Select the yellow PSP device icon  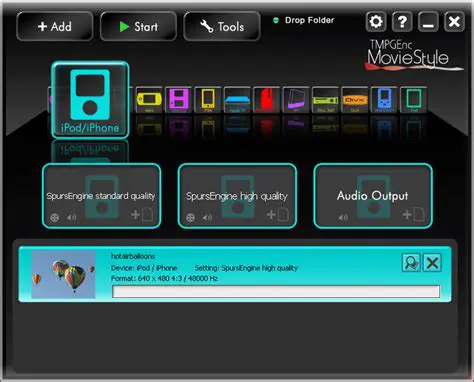tap(149, 100)
